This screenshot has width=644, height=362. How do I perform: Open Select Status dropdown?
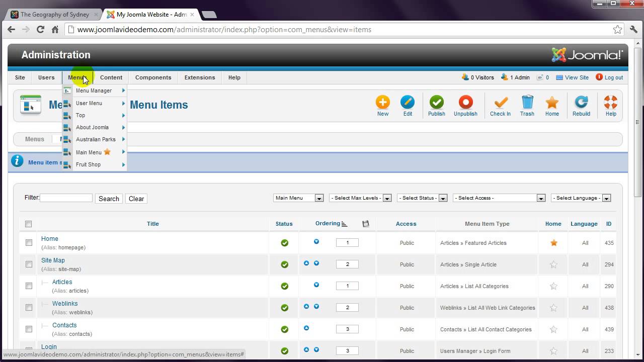tap(422, 198)
